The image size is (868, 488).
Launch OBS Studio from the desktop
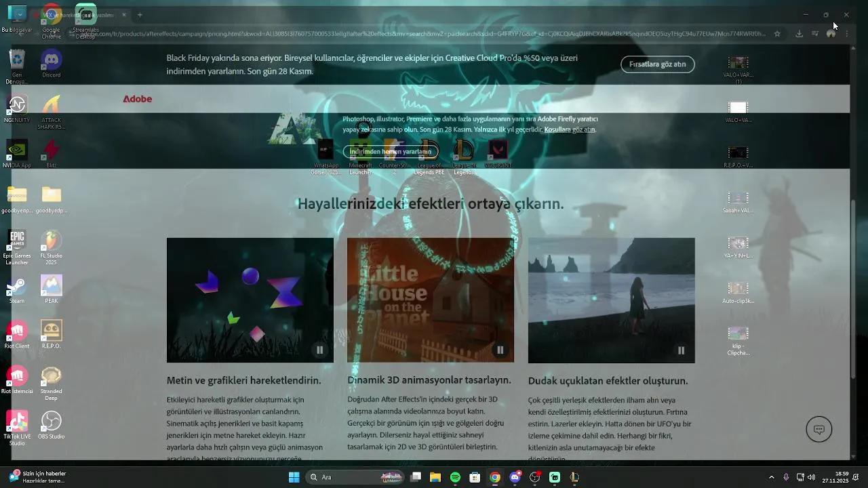pyautogui.click(x=52, y=425)
